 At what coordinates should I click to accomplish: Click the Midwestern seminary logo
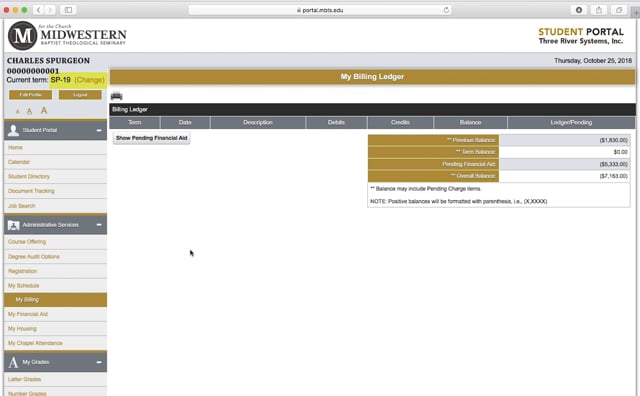67,36
